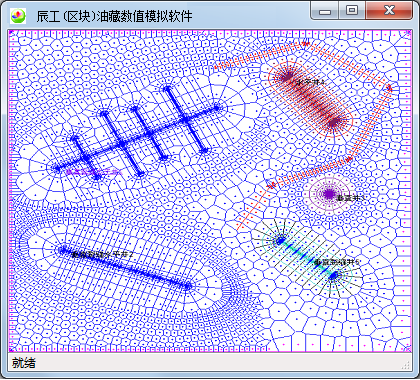Screen dimensions: 420x380
Task: Click the top red vertex of dotted boundary polygon
Action: point(306,42)
